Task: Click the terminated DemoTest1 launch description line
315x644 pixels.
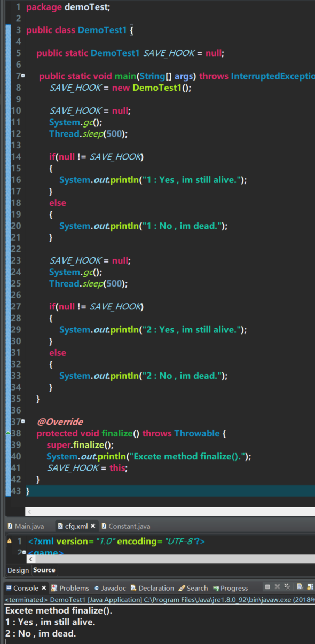Action: tap(160, 600)
